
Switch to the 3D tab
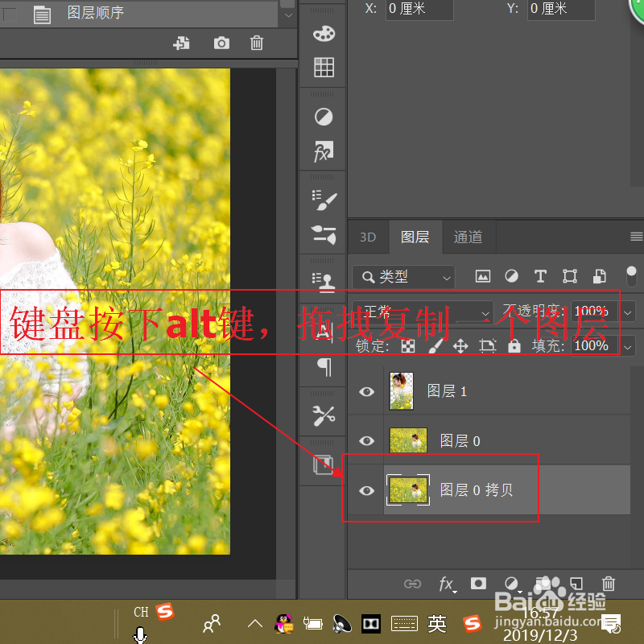368,237
